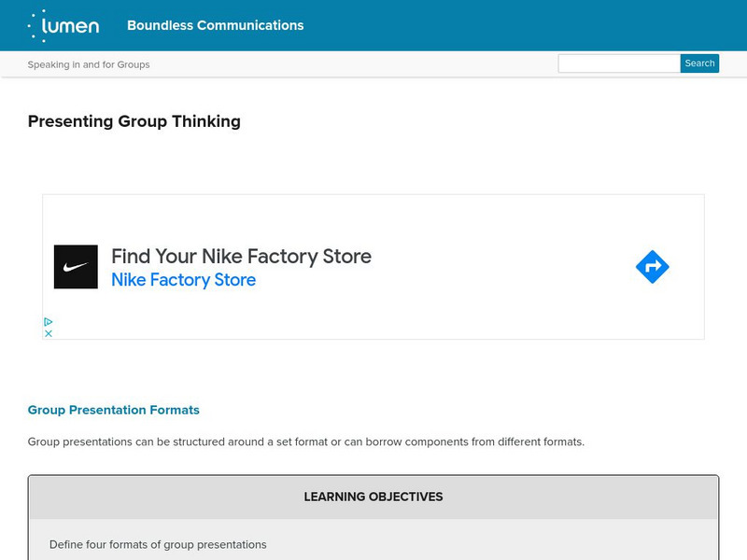
Task: Click the Lumen logo in the header
Action: pos(65,25)
